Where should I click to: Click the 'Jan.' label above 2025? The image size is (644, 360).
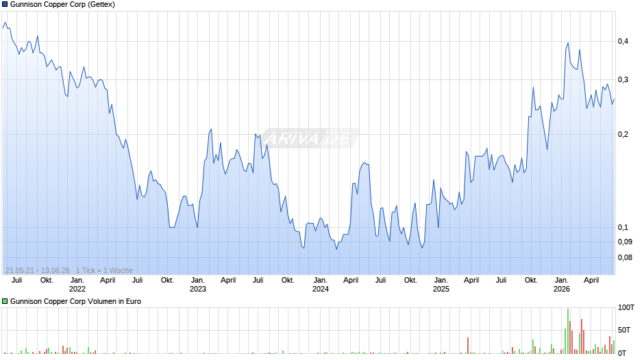pyautogui.click(x=441, y=280)
